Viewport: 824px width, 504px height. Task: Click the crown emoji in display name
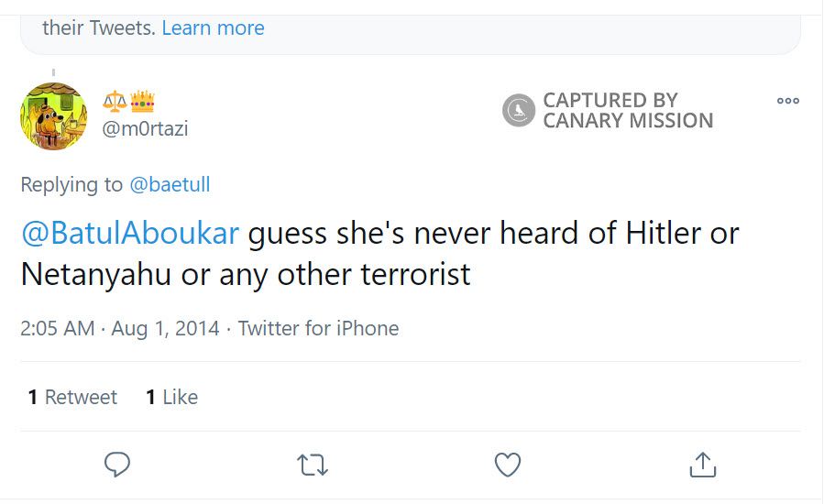pyautogui.click(x=142, y=99)
